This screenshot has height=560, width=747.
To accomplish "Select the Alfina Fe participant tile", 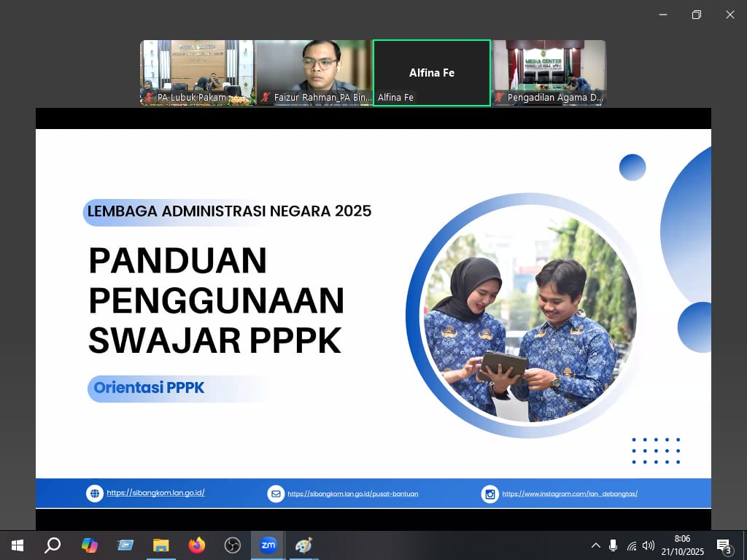I will pyautogui.click(x=431, y=72).
